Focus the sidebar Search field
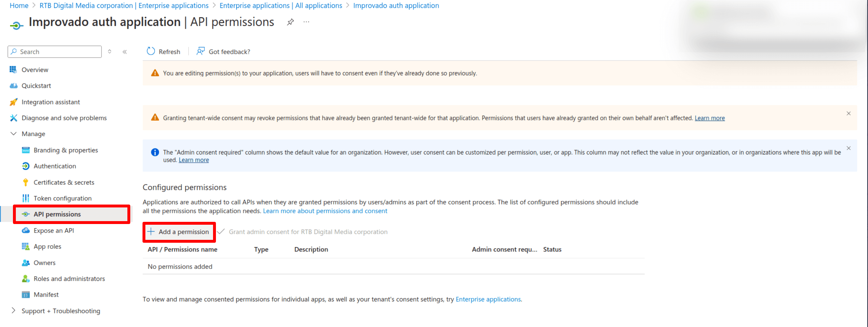 coord(55,51)
